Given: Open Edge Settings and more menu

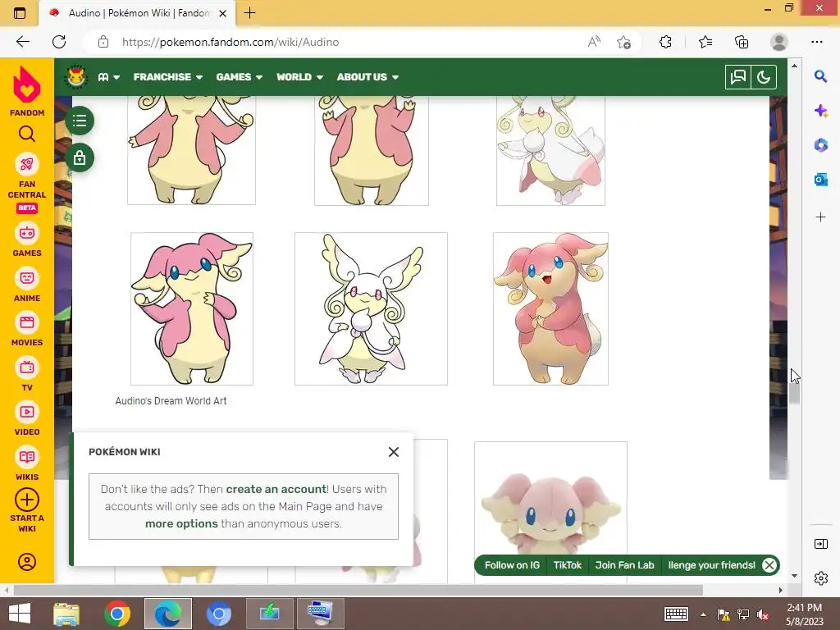Looking at the screenshot, I should pyautogui.click(x=816, y=42).
